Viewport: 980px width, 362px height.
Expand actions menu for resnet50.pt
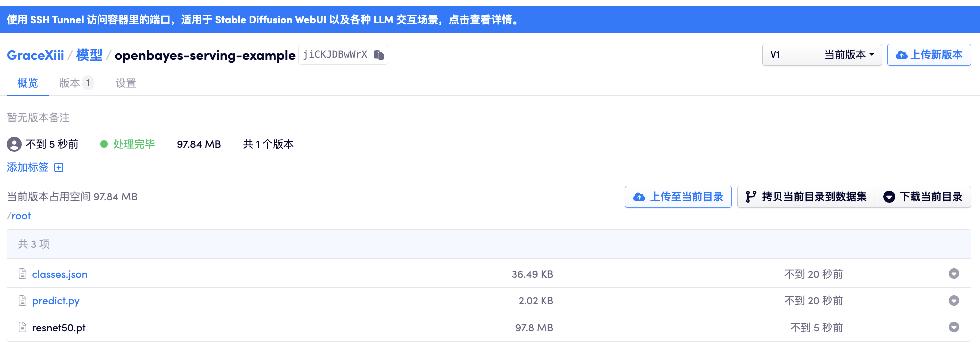click(954, 327)
